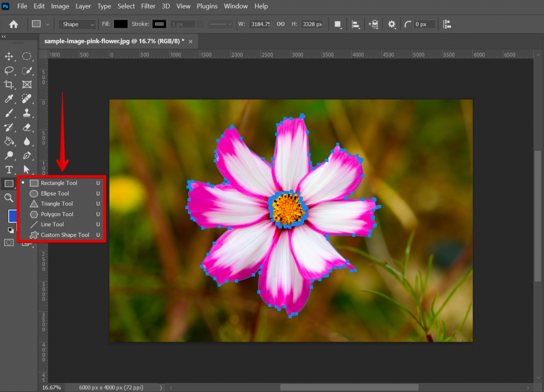The image size is (544, 392).
Task: Open the tool options settings gear
Action: [392, 24]
